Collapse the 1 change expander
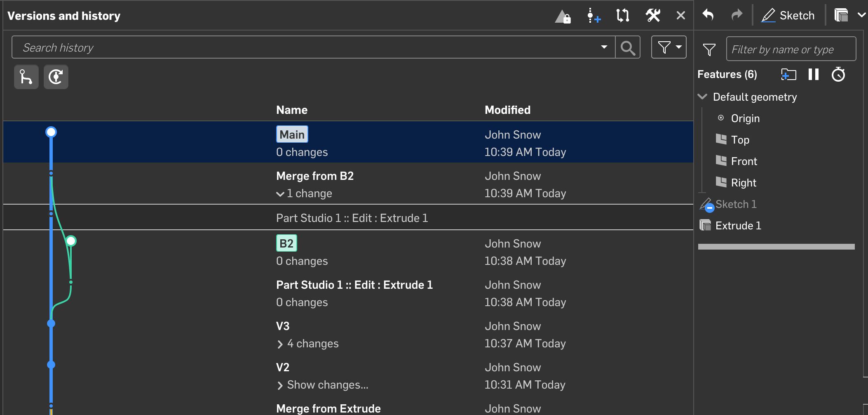The height and width of the screenshot is (415, 868). point(280,193)
